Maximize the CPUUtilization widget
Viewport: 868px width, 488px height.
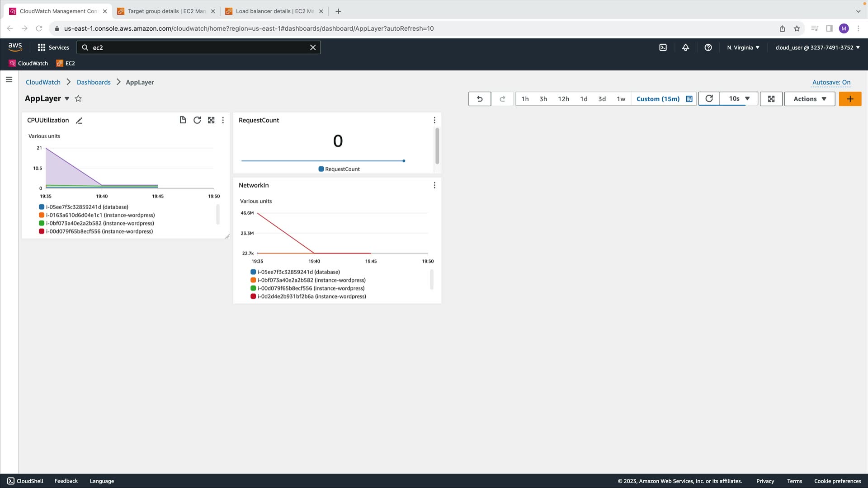[x=211, y=120]
